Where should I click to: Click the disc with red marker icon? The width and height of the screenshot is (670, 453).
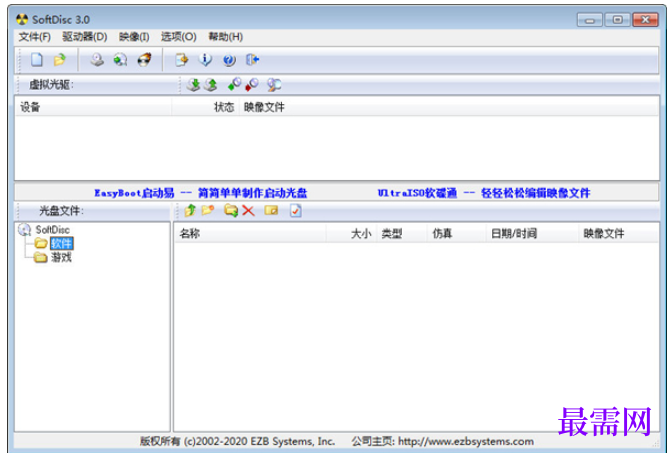[252, 84]
